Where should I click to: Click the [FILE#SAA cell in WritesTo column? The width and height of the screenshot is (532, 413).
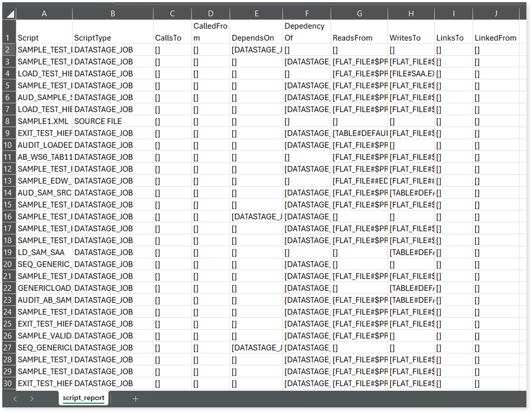click(x=411, y=74)
